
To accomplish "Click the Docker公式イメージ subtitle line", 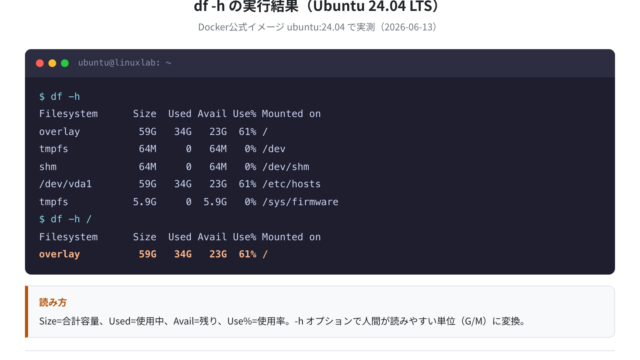I will tap(317, 27).
